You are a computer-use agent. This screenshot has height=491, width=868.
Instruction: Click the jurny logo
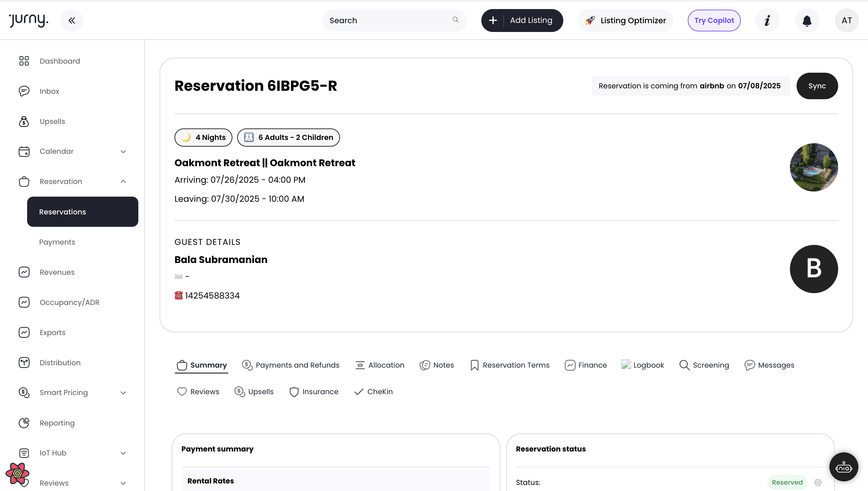[x=29, y=20]
